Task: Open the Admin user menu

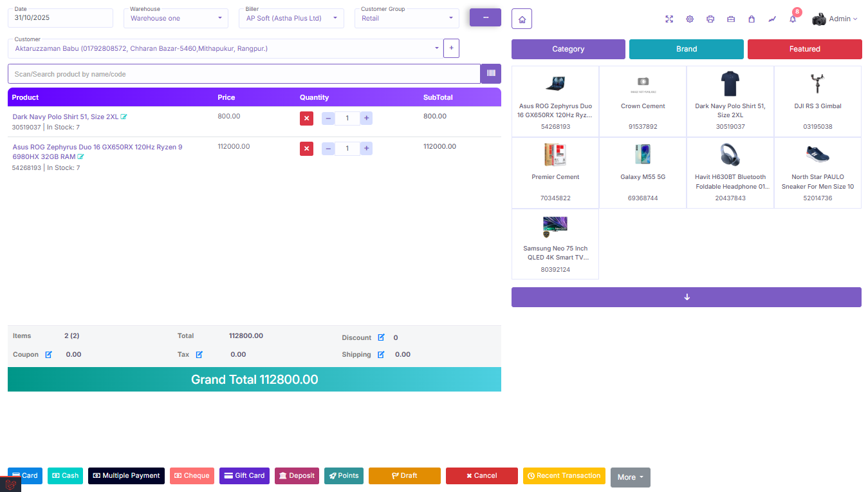Action: (835, 19)
